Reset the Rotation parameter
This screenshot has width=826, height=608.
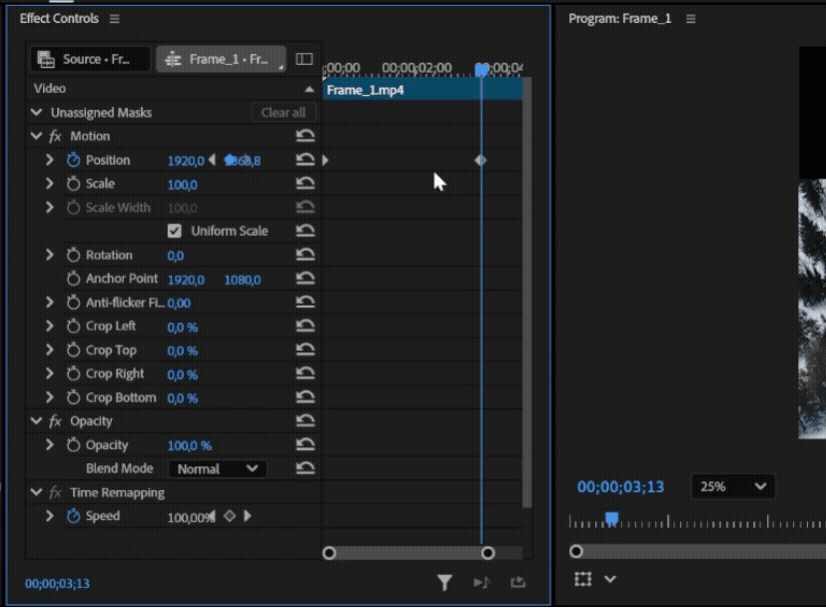[305, 255]
